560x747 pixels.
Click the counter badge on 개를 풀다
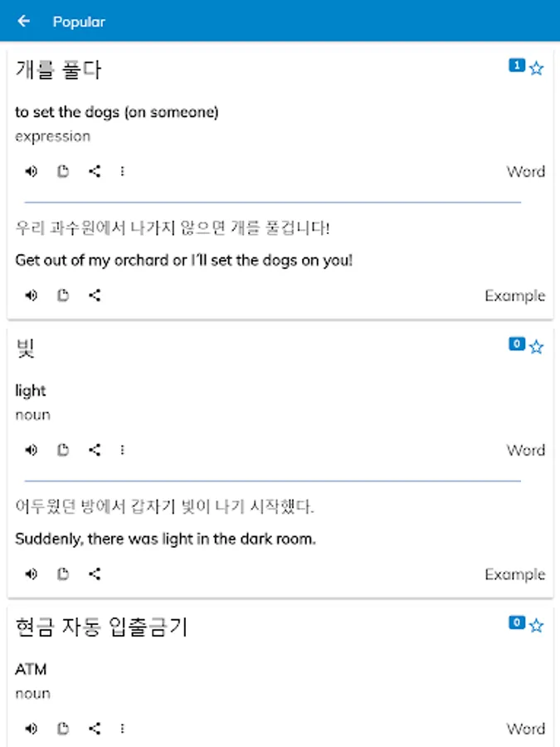[x=517, y=66]
